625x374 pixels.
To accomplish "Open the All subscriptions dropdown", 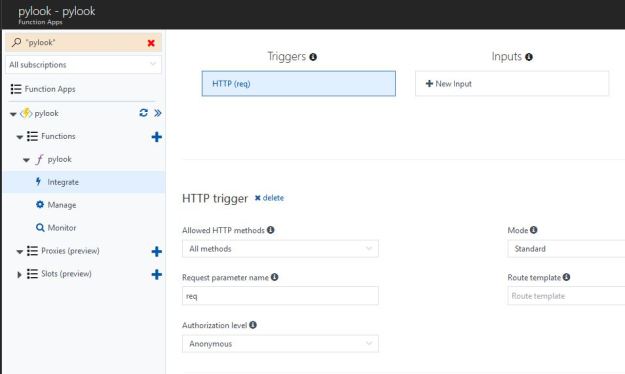I will coord(83,65).
